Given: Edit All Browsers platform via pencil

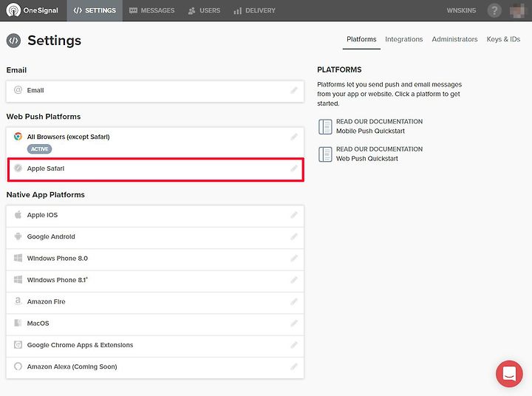Looking at the screenshot, I should [x=294, y=137].
